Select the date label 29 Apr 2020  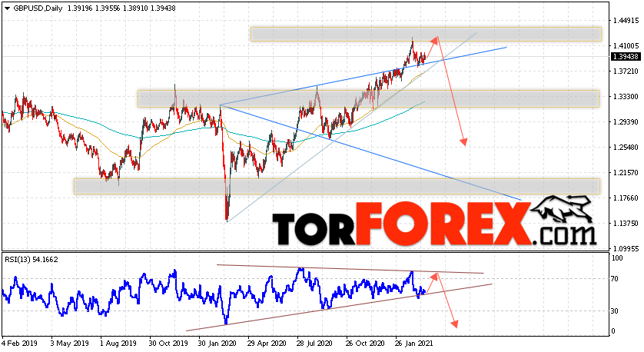pos(267,344)
